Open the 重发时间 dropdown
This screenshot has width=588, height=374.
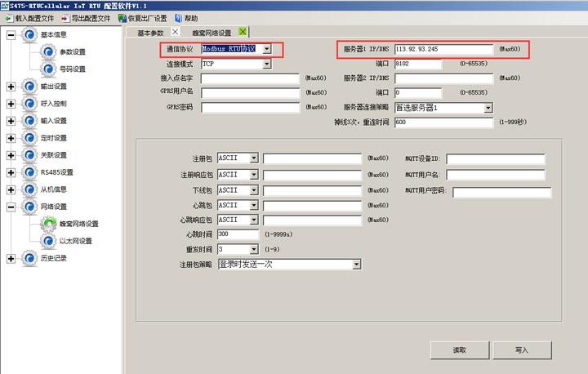(x=254, y=249)
